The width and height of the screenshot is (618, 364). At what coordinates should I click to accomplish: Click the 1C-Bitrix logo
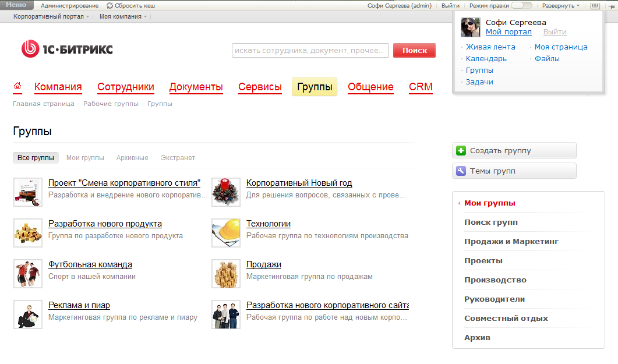pyautogui.click(x=67, y=50)
